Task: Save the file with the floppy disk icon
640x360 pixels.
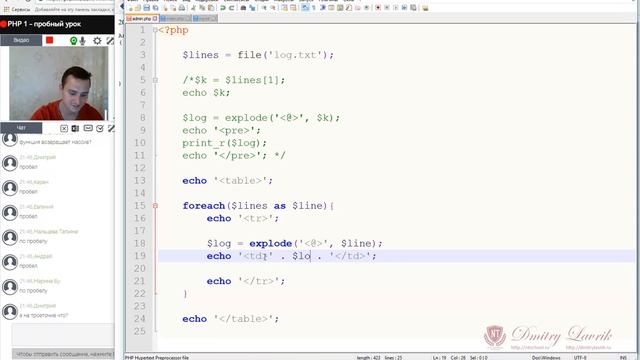Action: click(147, 8)
